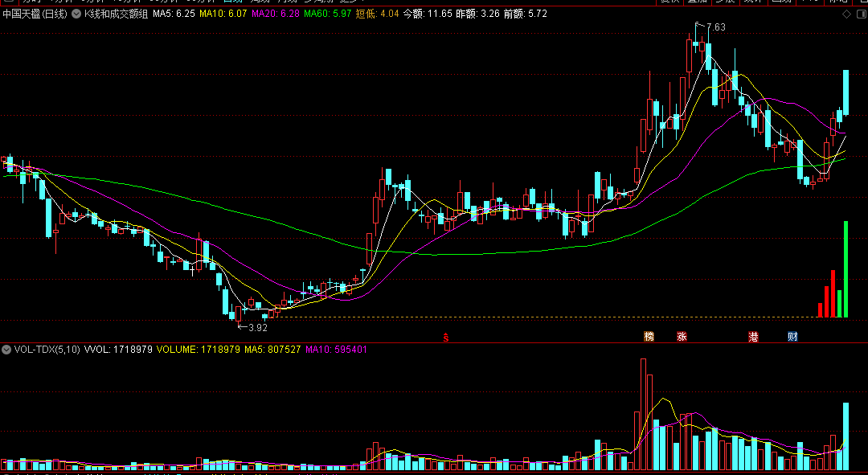The width and height of the screenshot is (868, 475).
Task: Click the yellow VOLUME: 1718979 readout
Action: (x=199, y=350)
